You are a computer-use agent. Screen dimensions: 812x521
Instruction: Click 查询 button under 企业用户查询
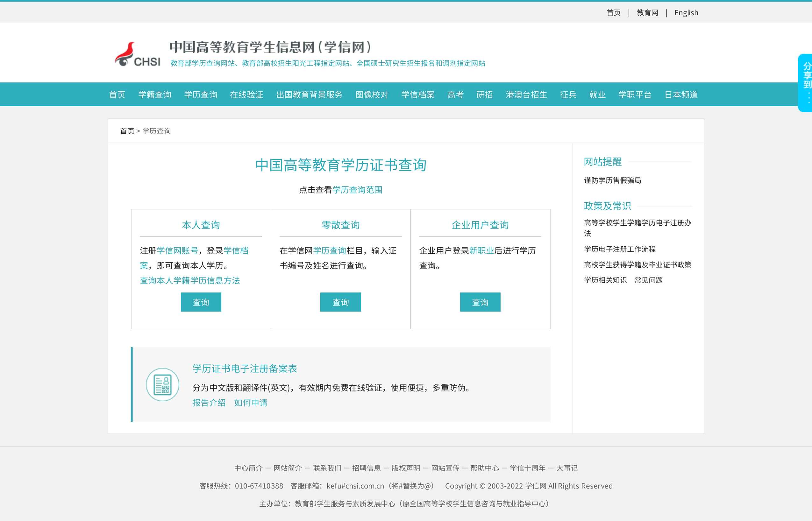tap(480, 302)
